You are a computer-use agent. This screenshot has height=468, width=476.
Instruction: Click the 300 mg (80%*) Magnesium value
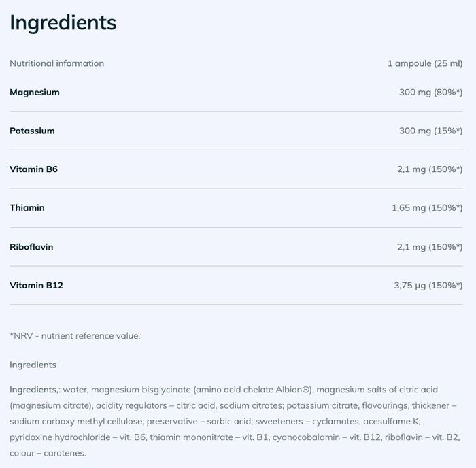430,92
